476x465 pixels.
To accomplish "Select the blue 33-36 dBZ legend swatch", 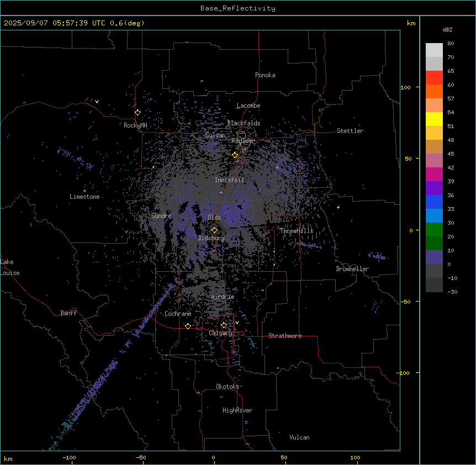I will (434, 202).
